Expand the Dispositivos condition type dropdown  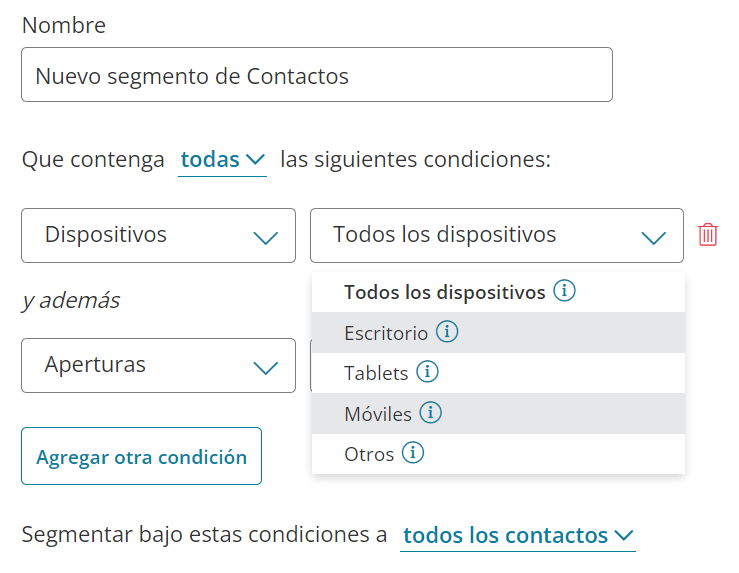(x=158, y=236)
